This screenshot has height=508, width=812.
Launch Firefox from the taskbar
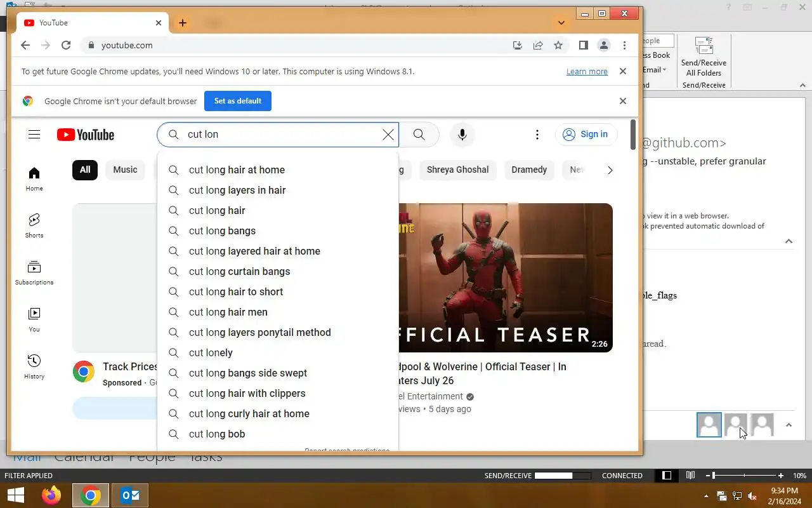[51, 495]
